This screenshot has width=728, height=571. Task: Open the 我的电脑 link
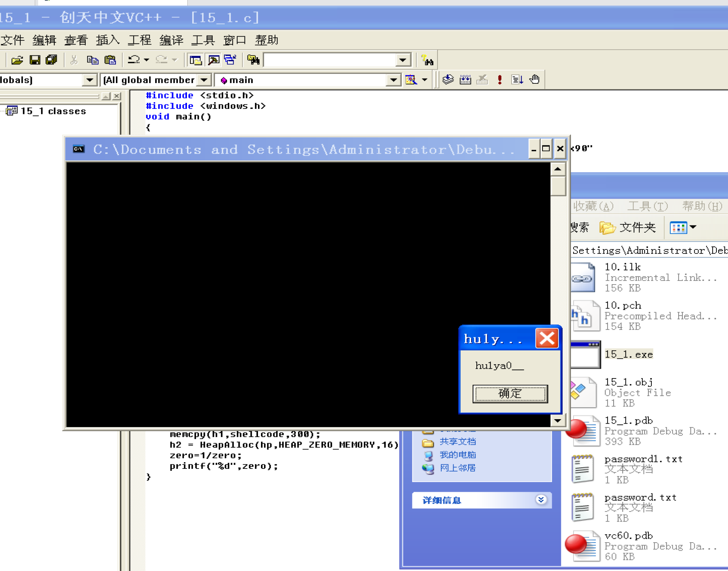coord(457,455)
